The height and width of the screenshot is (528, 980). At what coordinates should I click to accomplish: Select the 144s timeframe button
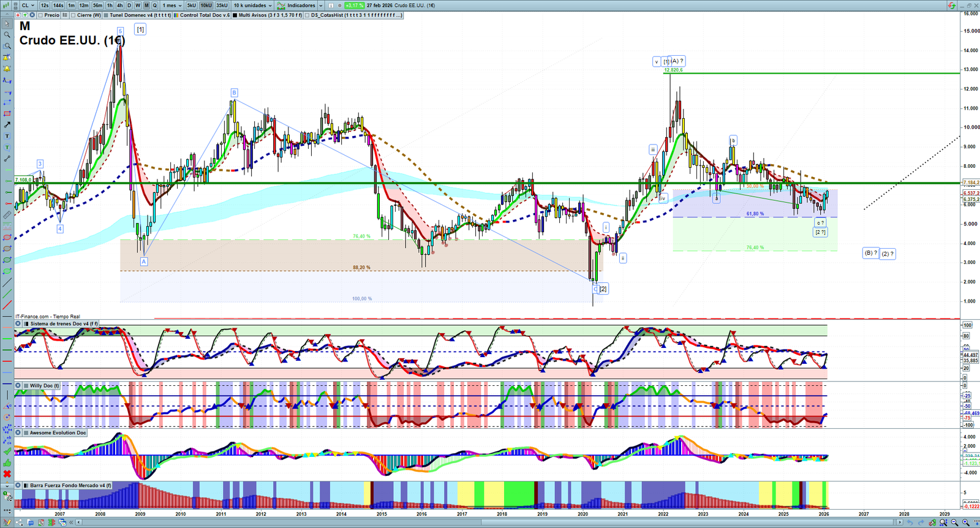click(x=58, y=5)
